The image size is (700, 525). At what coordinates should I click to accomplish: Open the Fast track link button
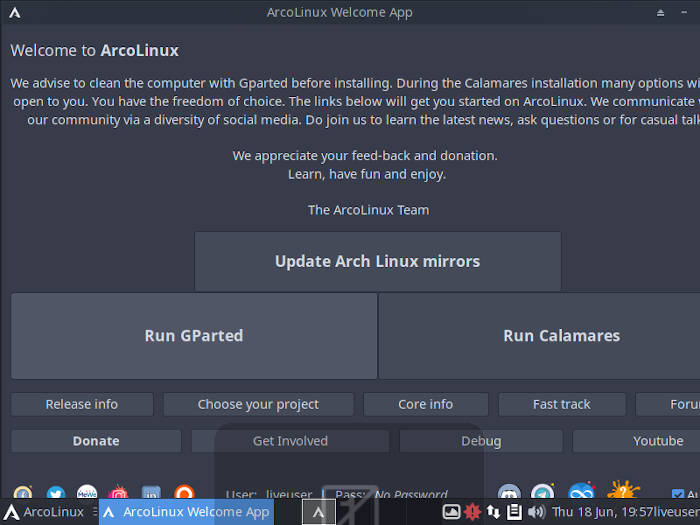pos(562,404)
